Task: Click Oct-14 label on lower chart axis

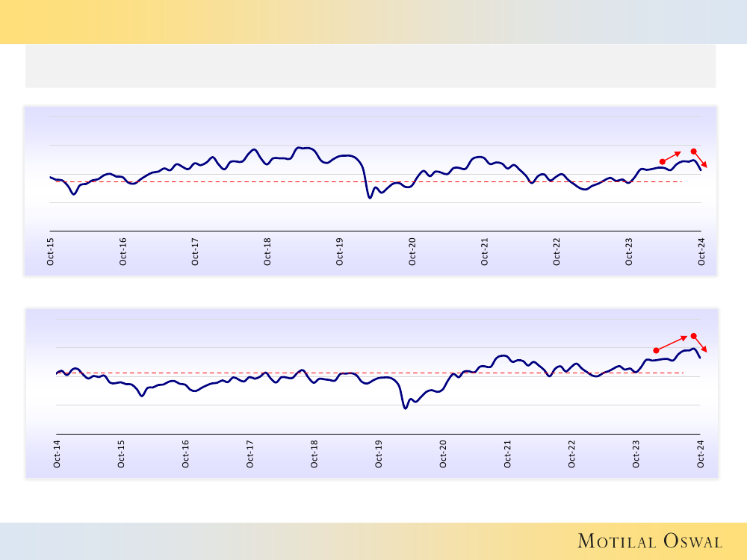Action: (57, 454)
